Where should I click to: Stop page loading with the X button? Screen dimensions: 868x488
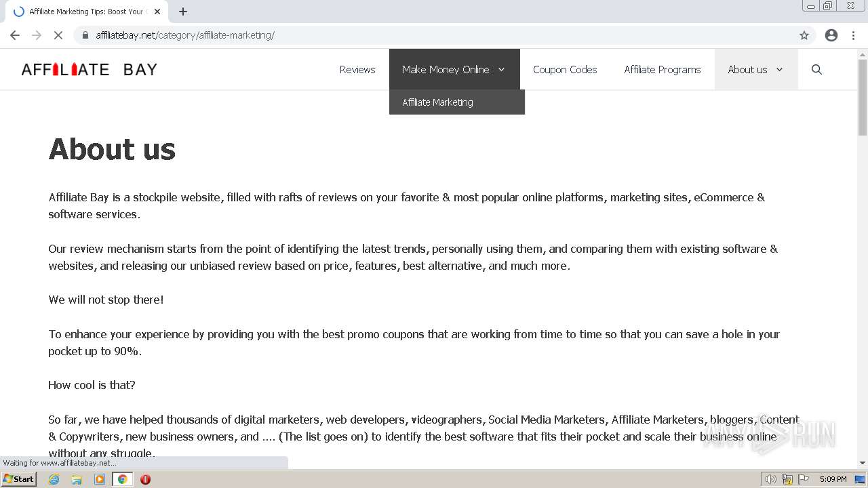coord(58,35)
